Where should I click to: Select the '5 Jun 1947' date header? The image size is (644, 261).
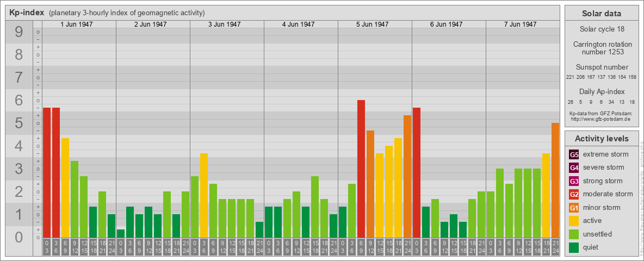[x=372, y=24]
